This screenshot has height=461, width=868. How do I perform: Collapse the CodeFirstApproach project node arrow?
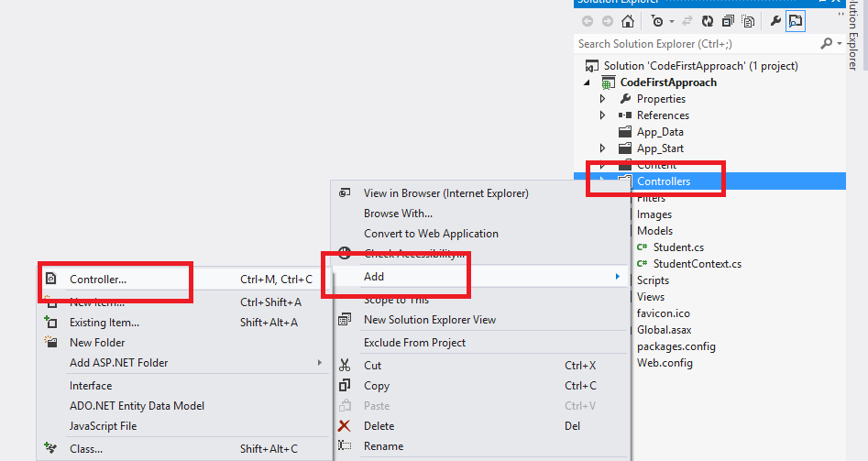pos(588,82)
